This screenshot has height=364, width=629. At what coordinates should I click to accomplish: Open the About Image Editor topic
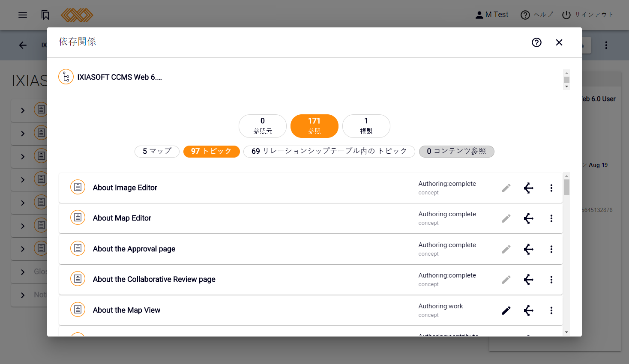(x=125, y=188)
